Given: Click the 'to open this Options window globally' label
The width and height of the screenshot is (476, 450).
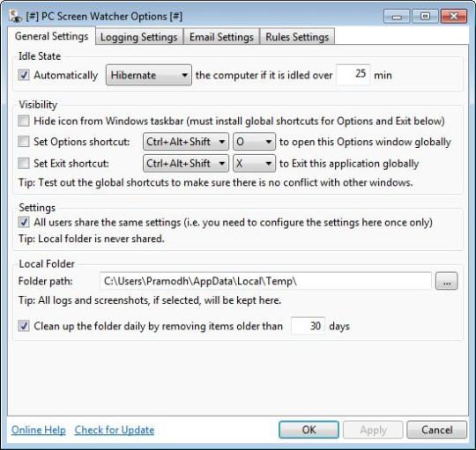Looking at the screenshot, I should pos(365,142).
